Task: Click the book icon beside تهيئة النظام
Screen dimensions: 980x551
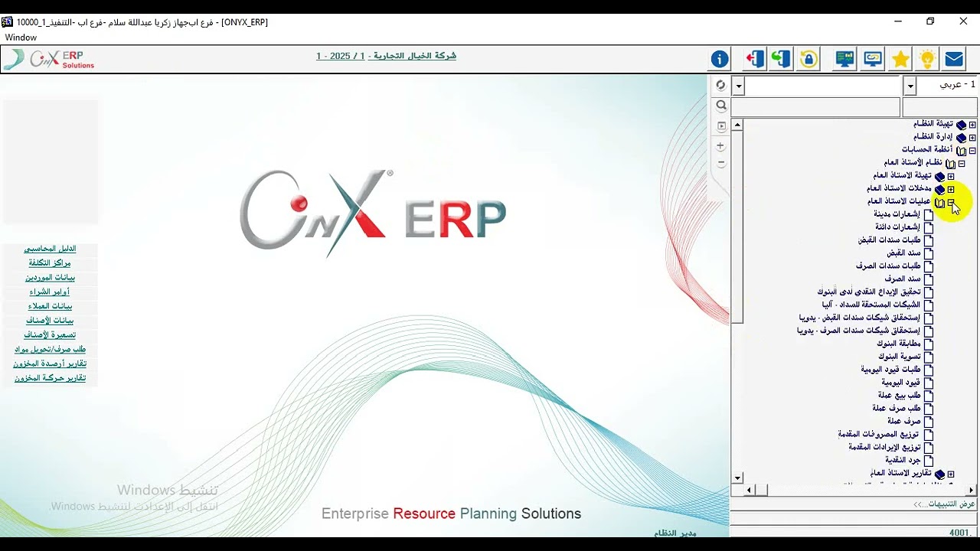Action: 961,124
